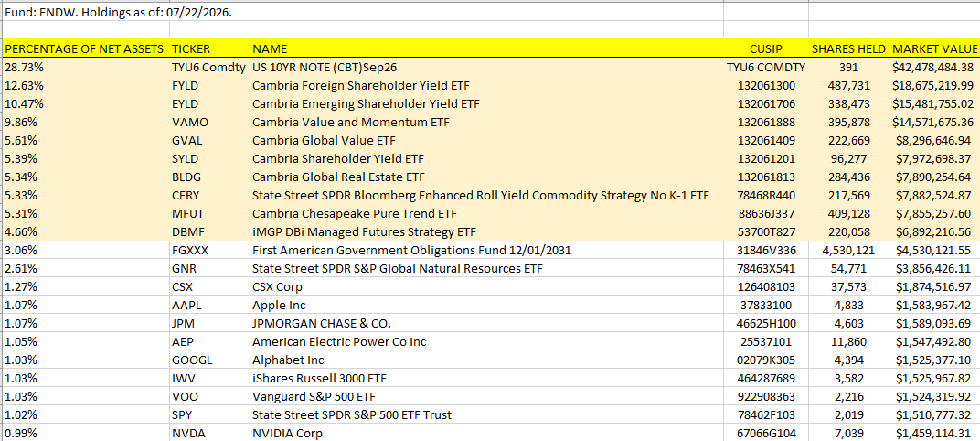Select the Apple Inc name cell
Screen dimensions: 980x441
[486, 306]
